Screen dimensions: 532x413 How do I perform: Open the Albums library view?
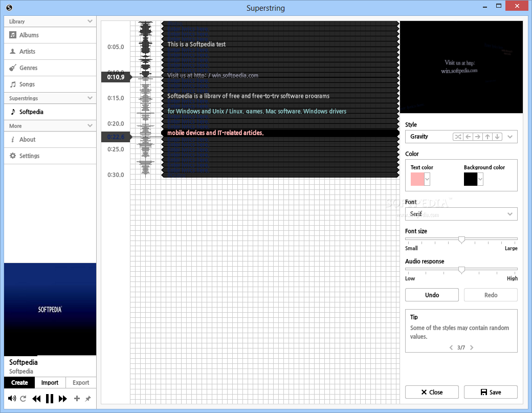click(x=50, y=35)
